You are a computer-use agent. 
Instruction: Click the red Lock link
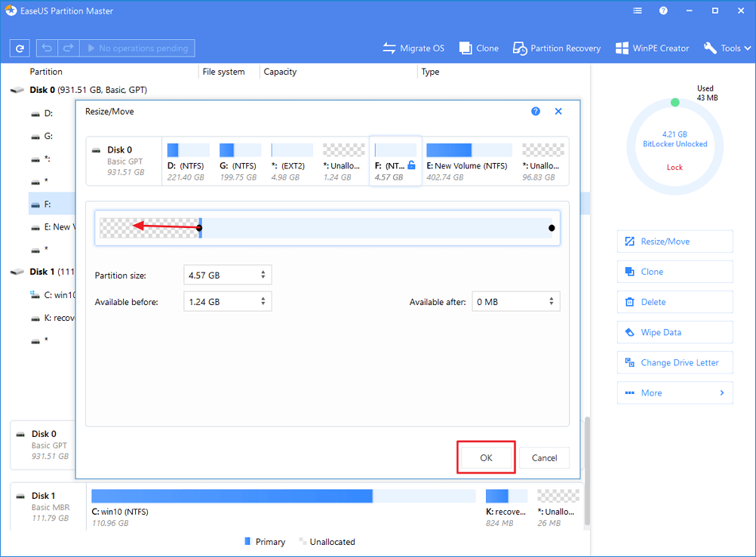[x=675, y=168]
